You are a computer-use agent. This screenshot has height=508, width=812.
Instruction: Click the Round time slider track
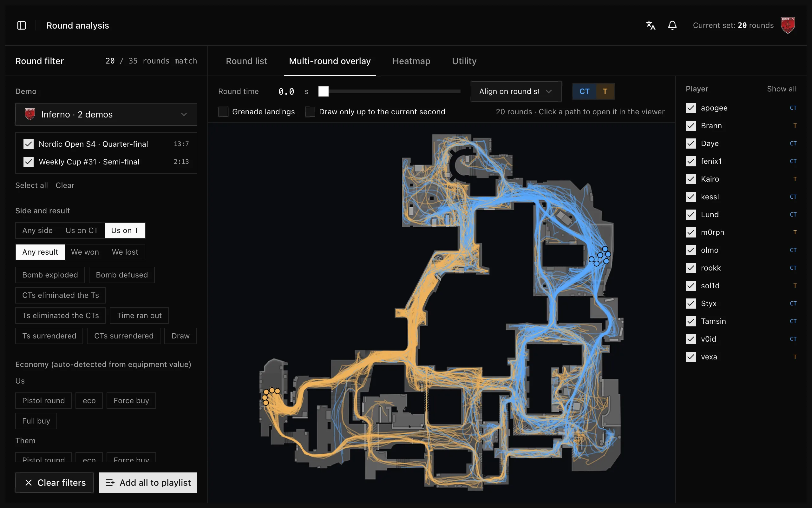tap(389, 91)
